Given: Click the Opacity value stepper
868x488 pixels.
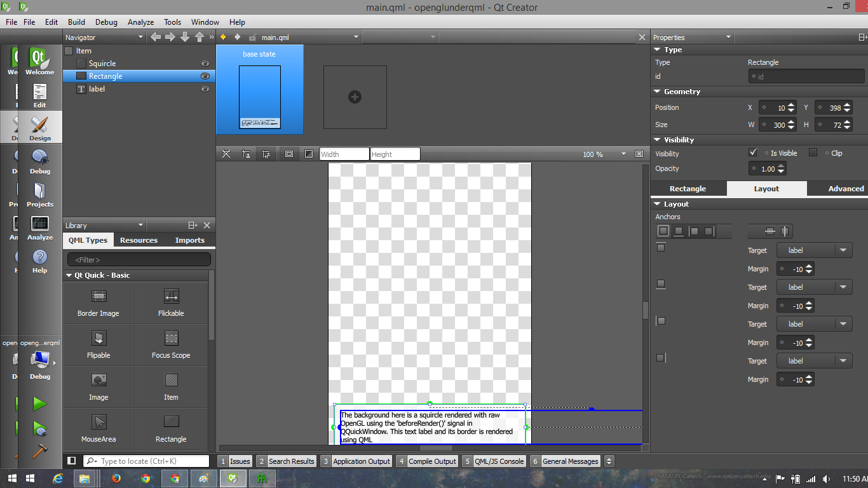Looking at the screenshot, I should pyautogui.click(x=782, y=168).
